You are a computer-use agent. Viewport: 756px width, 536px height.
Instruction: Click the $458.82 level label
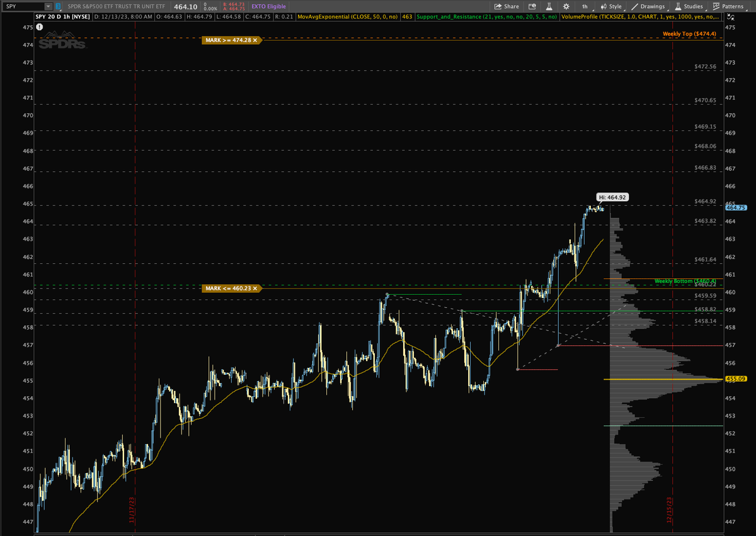(706, 309)
